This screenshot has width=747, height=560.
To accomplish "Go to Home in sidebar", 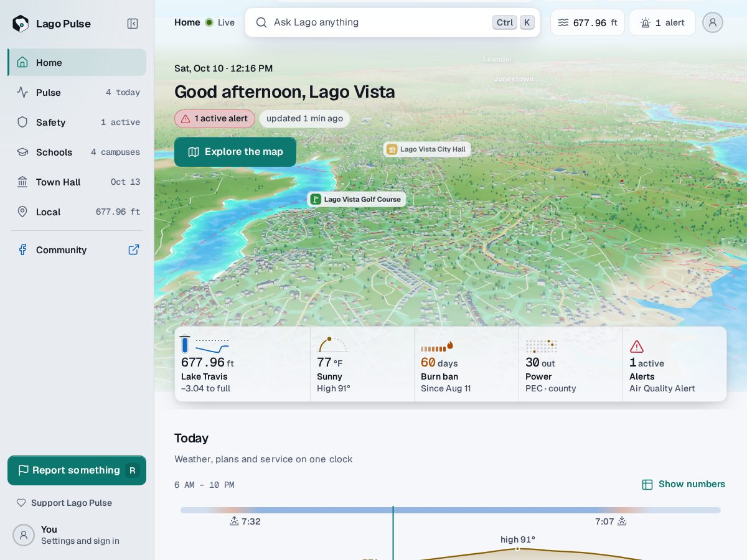I will pyautogui.click(x=77, y=62).
